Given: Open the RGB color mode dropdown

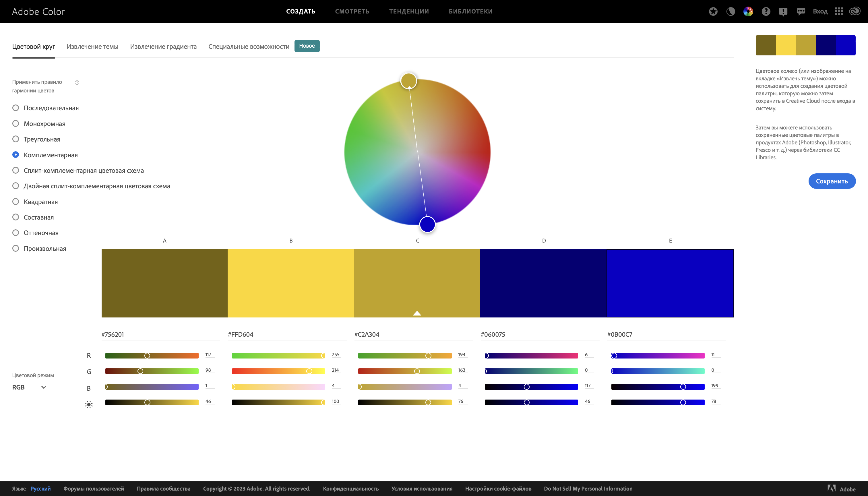Looking at the screenshot, I should pyautogui.click(x=29, y=387).
